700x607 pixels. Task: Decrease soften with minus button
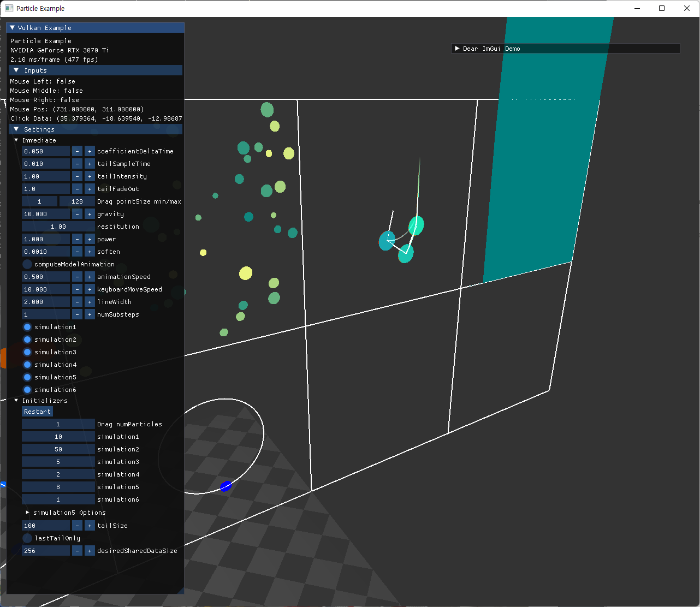click(77, 252)
